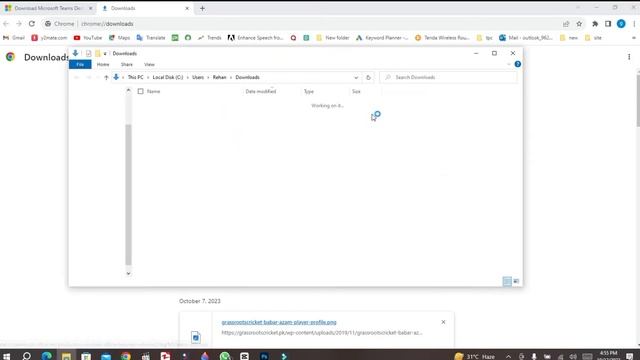Click the Chrome address bar

click(302, 24)
